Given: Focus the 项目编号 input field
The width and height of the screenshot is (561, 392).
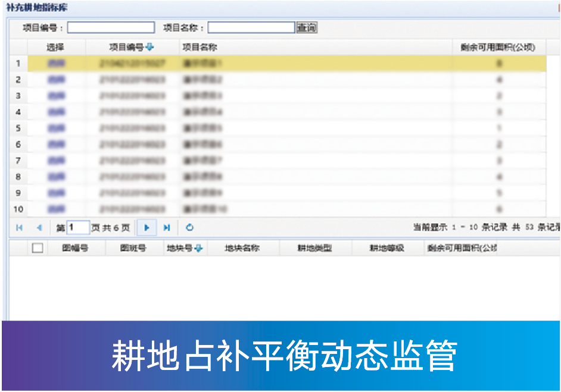Looking at the screenshot, I should [111, 27].
